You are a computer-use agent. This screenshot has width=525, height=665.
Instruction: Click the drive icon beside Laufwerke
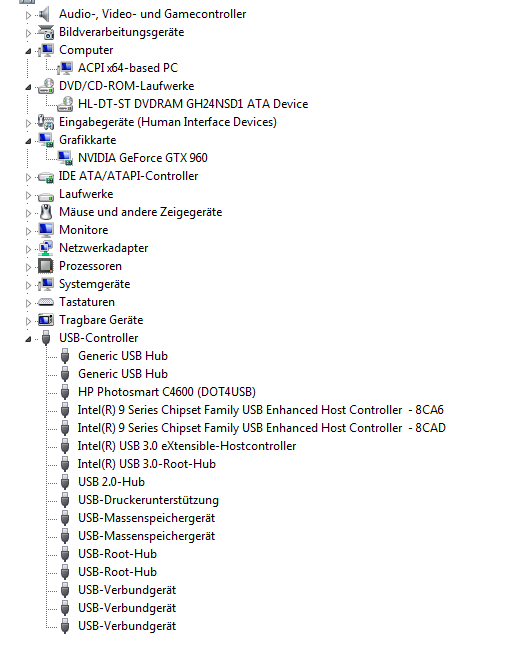pos(46,196)
